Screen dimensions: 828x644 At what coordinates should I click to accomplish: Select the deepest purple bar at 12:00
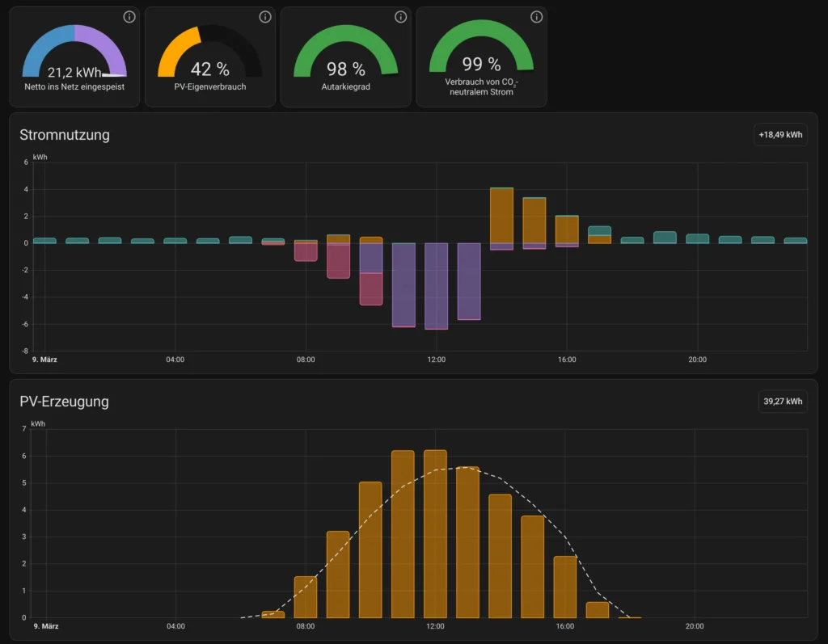[x=436, y=285]
